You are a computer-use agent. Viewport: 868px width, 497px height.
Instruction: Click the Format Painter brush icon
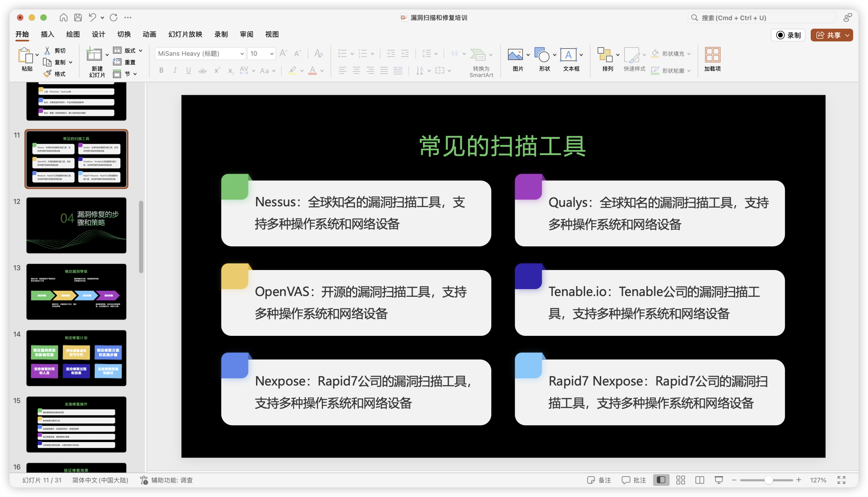click(48, 74)
